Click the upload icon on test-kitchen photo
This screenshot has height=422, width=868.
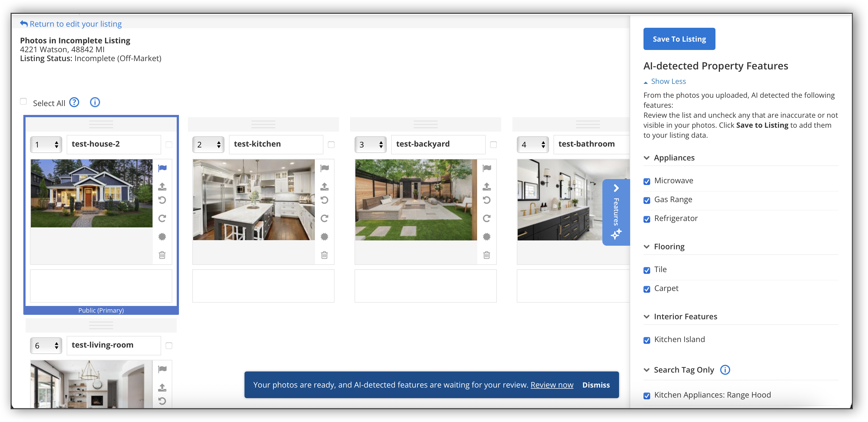[324, 186]
